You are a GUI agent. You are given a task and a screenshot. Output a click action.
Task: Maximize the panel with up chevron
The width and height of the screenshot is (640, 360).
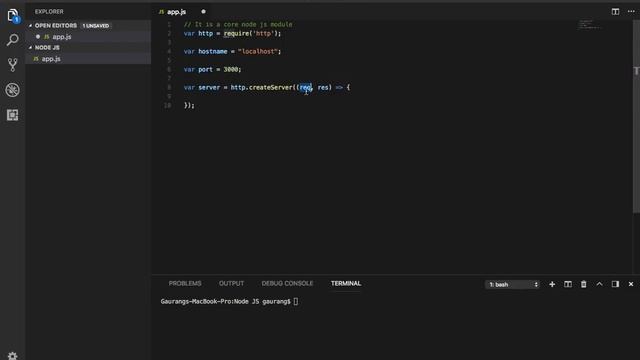pyautogui.click(x=599, y=284)
